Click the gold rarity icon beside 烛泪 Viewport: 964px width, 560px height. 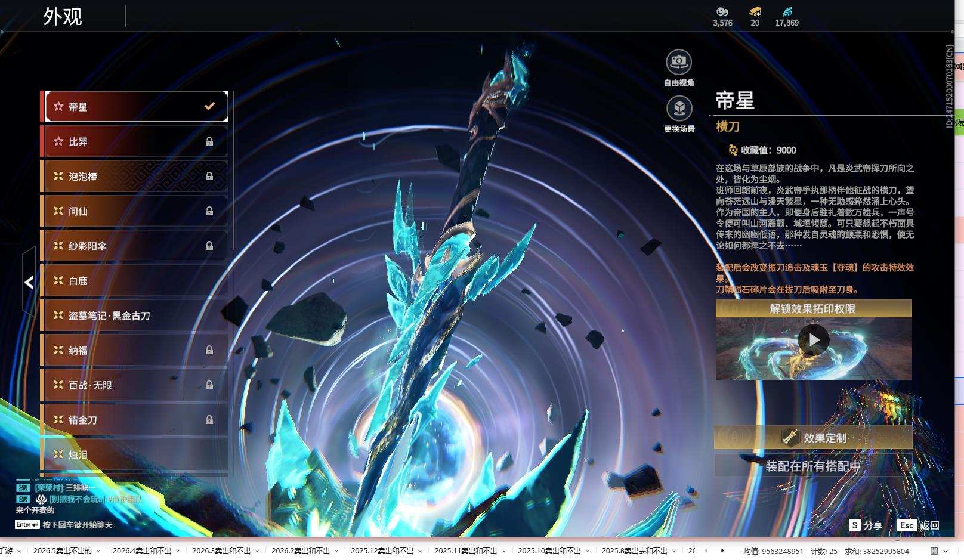(58, 454)
